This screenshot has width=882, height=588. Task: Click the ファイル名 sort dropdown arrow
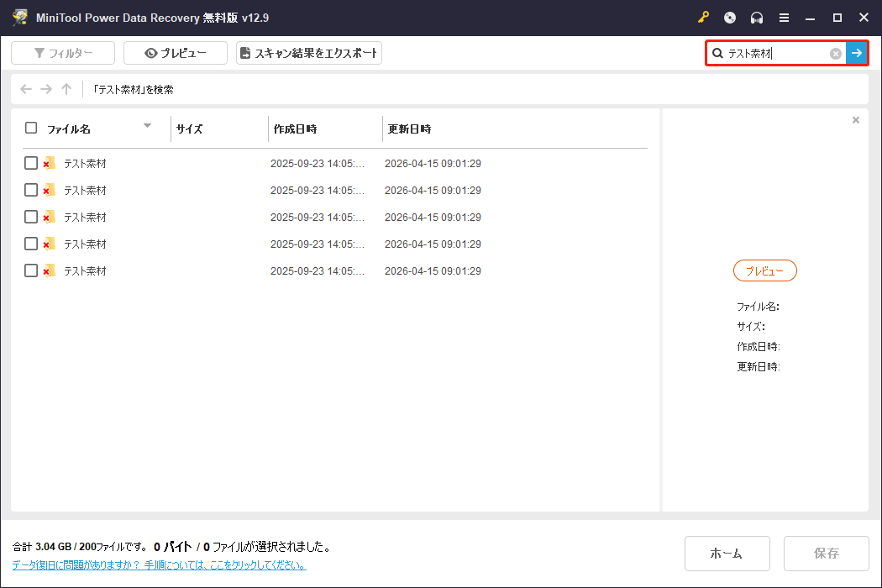[147, 125]
